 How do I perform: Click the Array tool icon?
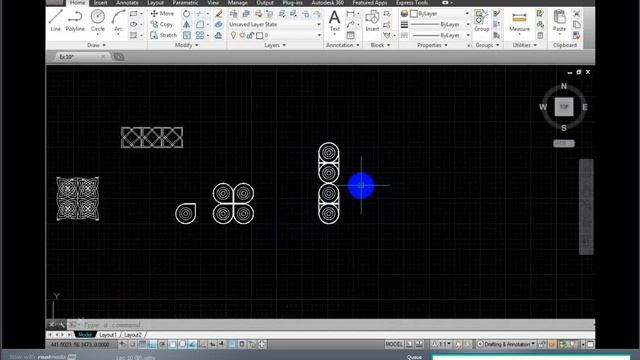point(200,35)
